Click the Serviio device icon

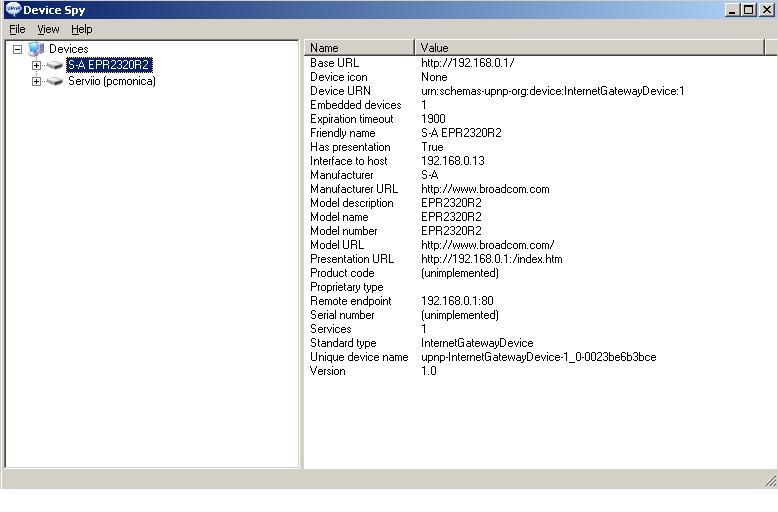(55, 81)
